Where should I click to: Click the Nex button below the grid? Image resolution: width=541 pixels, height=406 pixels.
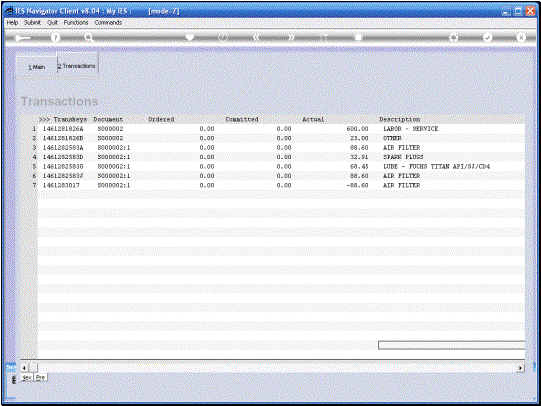[x=27, y=377]
